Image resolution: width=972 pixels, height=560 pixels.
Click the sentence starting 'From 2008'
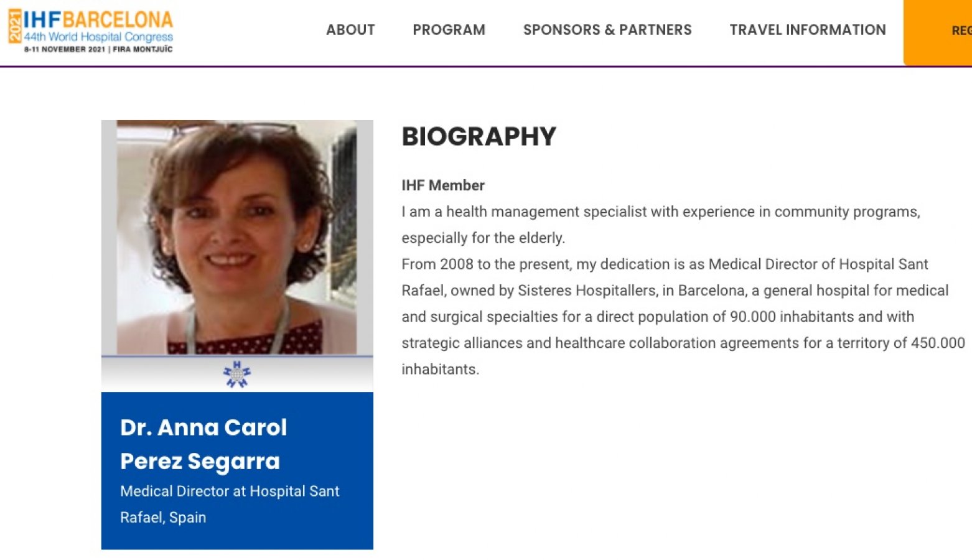(664, 264)
